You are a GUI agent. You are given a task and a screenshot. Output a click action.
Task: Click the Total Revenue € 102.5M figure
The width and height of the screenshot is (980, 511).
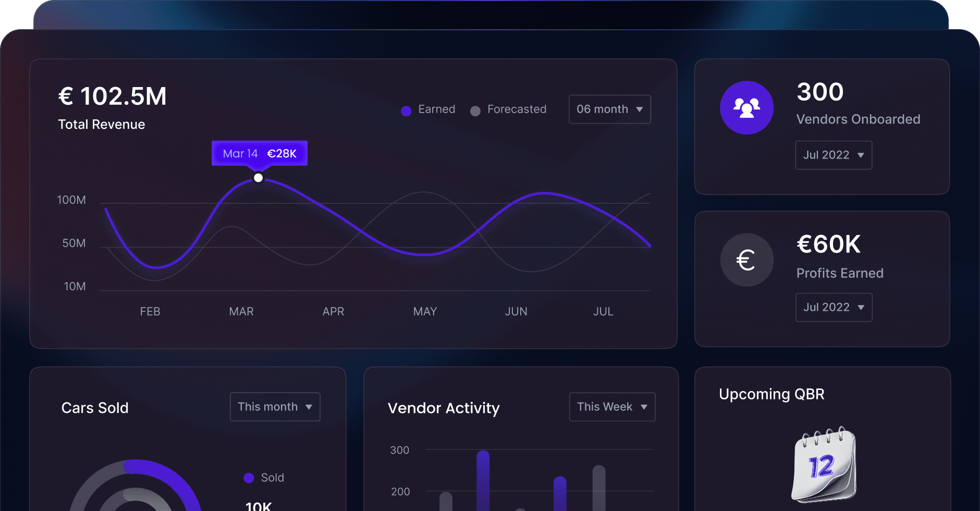click(112, 96)
